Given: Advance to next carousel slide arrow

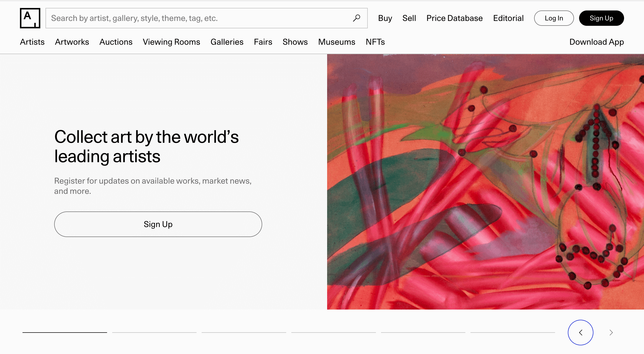Looking at the screenshot, I should point(611,333).
